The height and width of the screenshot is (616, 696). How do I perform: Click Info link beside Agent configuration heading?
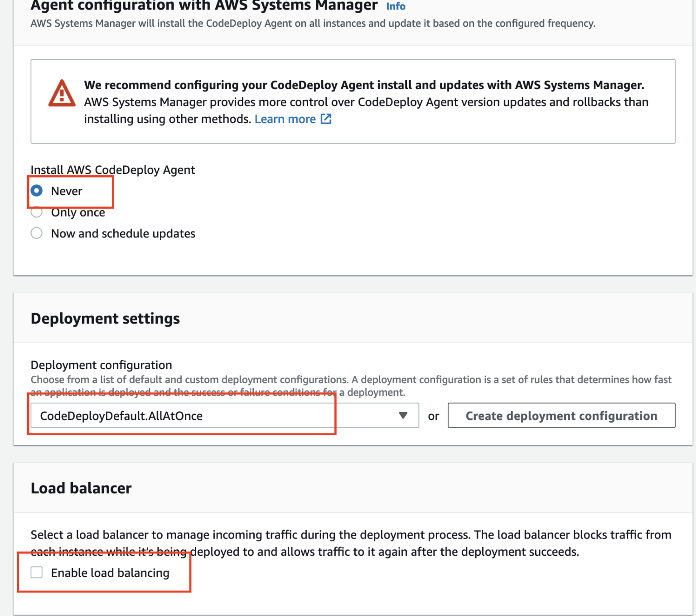point(396,6)
